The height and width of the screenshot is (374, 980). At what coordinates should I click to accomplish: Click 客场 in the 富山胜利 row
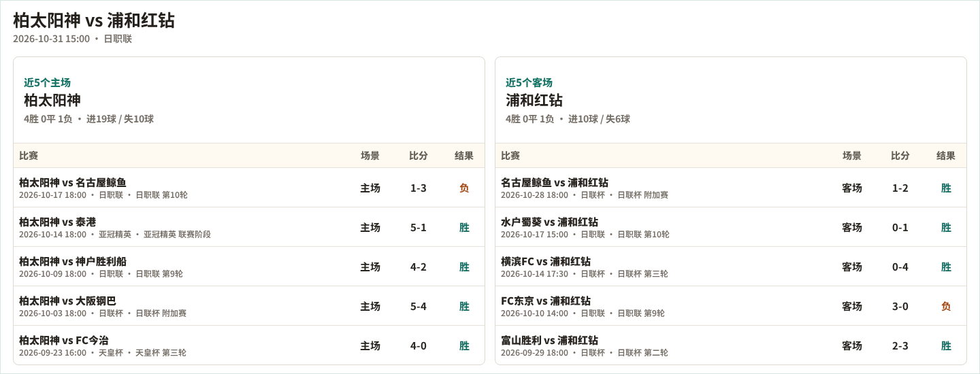point(852,345)
